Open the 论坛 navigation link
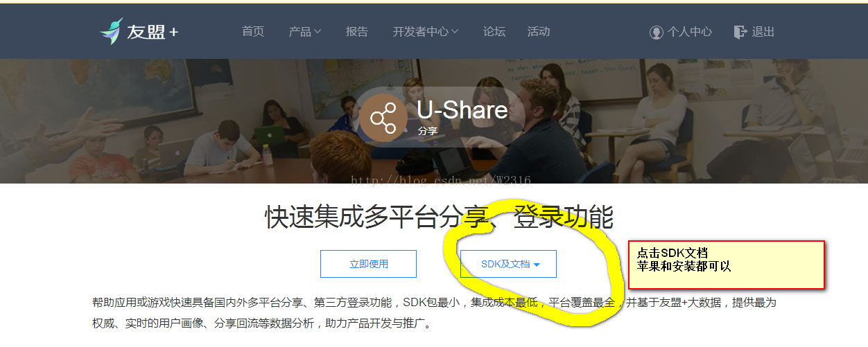Viewport: 868px width, 347px height. click(494, 32)
